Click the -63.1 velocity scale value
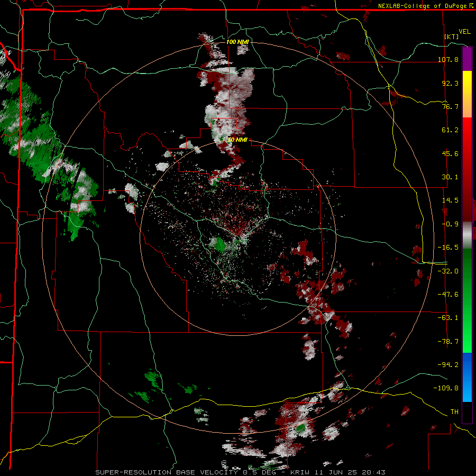 [x=448, y=318]
